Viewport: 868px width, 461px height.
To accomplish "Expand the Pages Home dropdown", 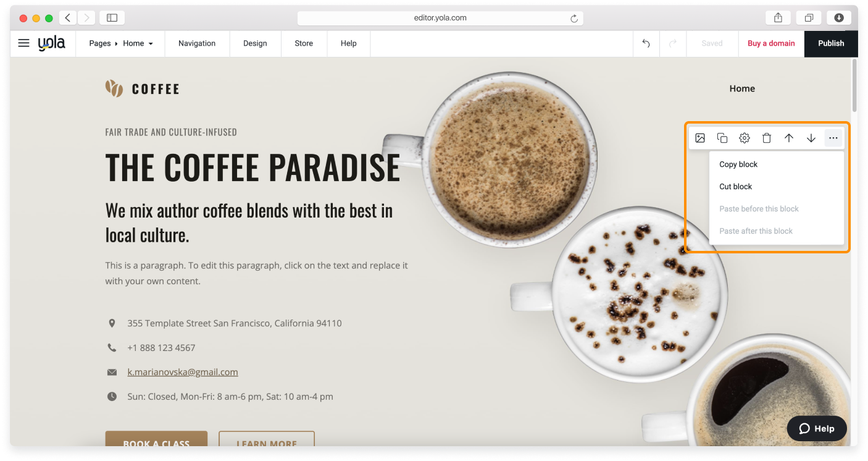I will (x=121, y=43).
